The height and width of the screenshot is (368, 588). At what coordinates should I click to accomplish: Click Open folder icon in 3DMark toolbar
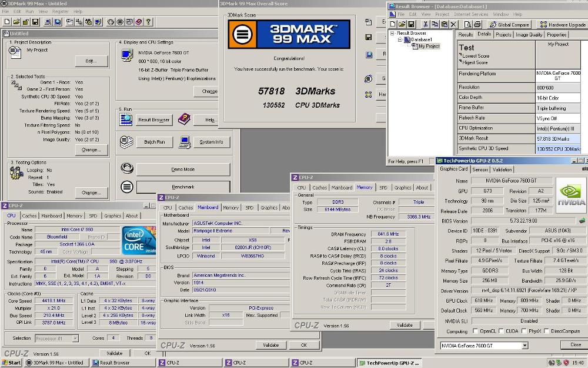pos(16,22)
